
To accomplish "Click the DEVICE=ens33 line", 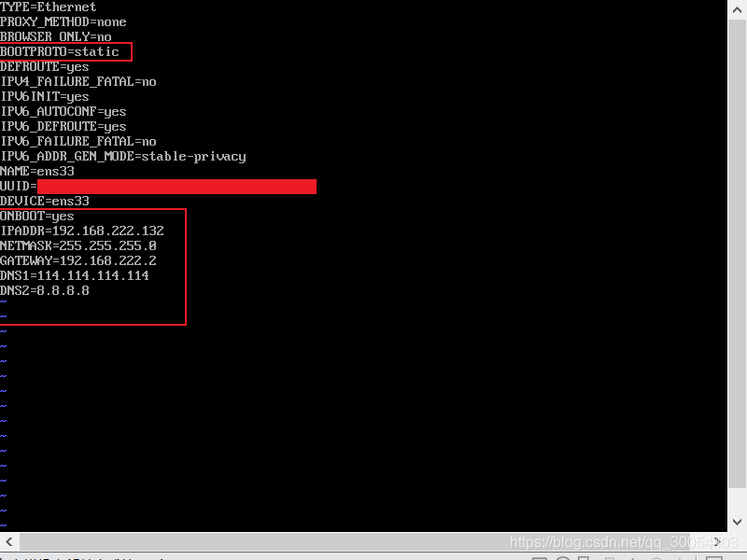I will [x=44, y=201].
